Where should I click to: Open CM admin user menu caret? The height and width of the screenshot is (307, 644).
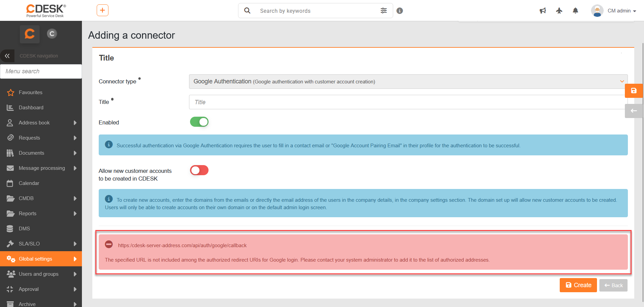tap(635, 11)
